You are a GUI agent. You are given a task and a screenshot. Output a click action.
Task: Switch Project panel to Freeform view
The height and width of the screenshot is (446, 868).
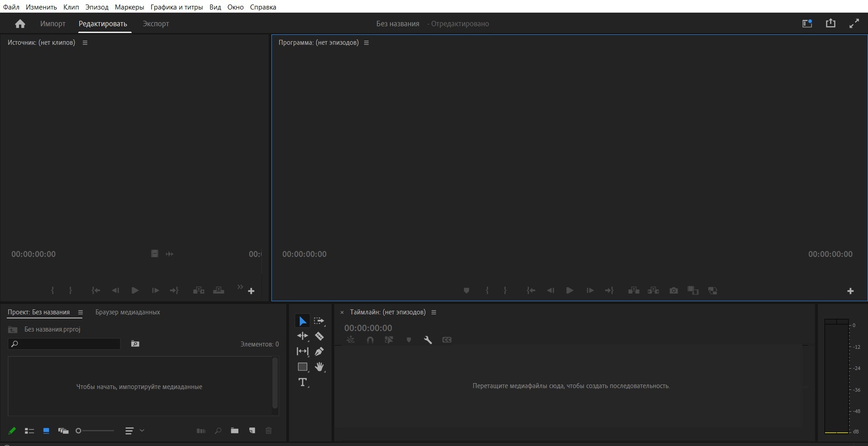point(63,431)
